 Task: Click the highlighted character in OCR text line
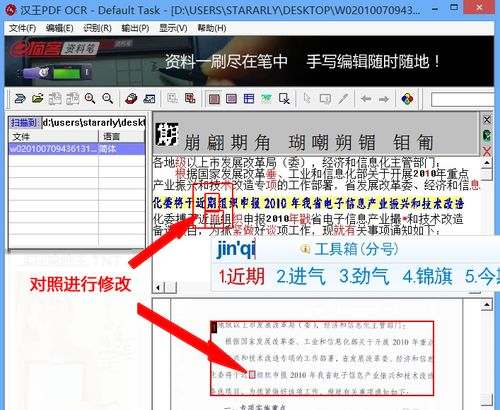(x=212, y=202)
